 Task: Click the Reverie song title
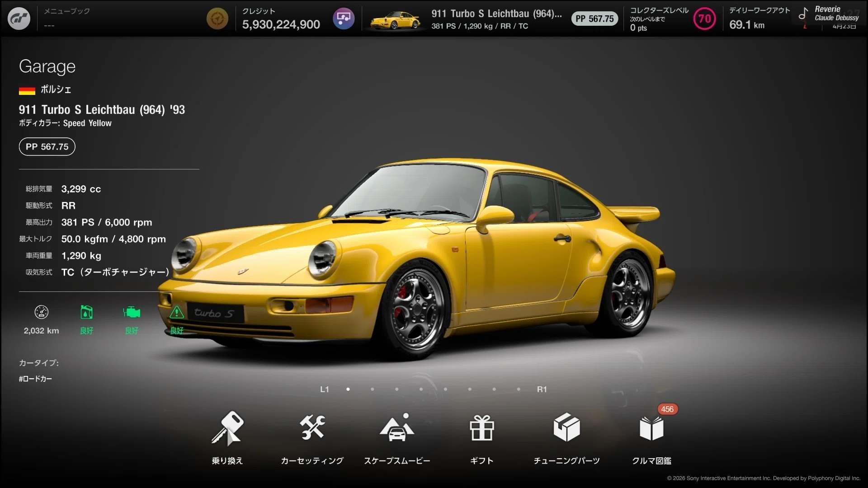click(x=827, y=9)
